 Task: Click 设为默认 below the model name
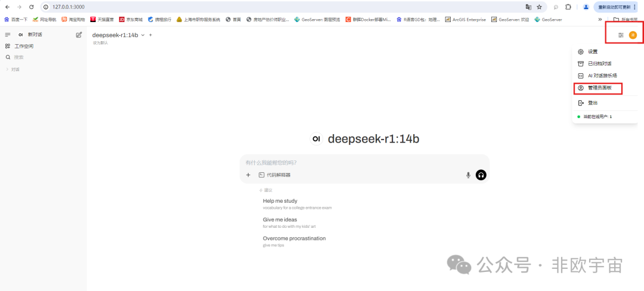100,43
